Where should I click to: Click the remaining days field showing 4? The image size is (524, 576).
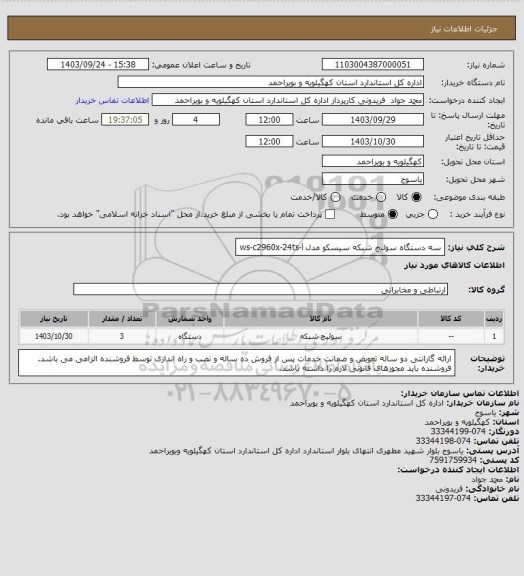(x=196, y=120)
